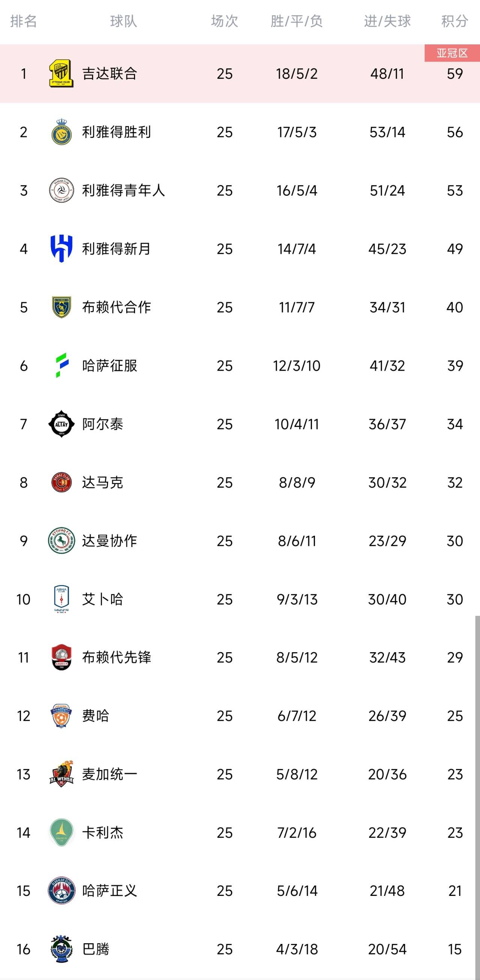This screenshot has height=980, width=480.
Task: Tap the Al-Nassr yellow crest logo
Action: 61,132
